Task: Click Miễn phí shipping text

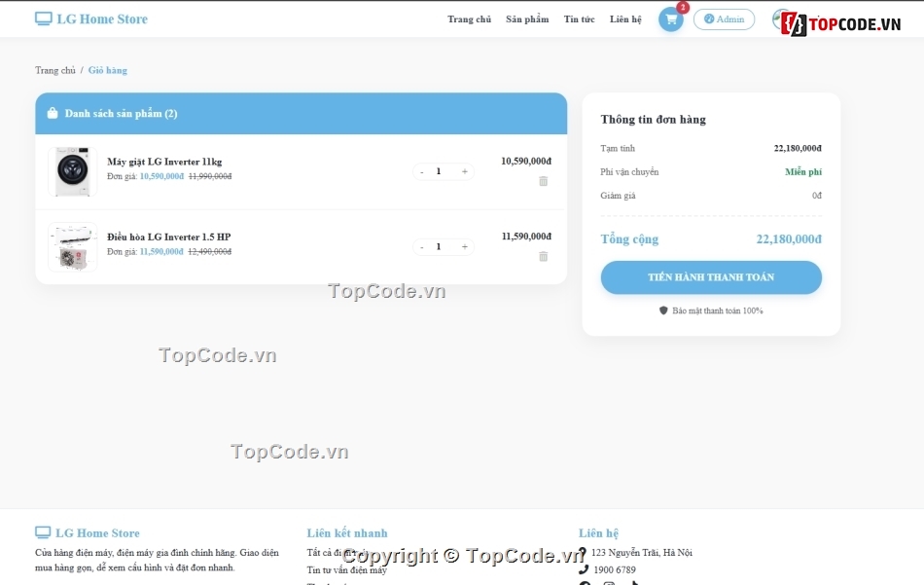Action: click(803, 172)
